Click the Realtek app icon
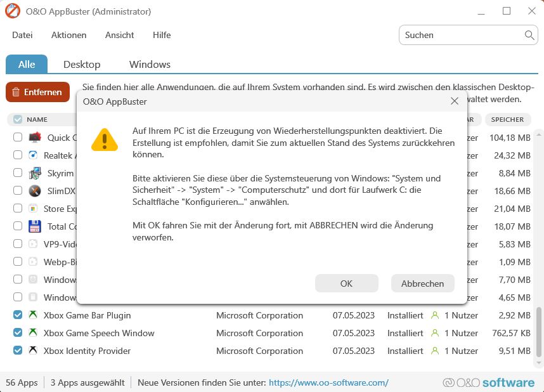The height and width of the screenshot is (392, 544). tap(34, 155)
